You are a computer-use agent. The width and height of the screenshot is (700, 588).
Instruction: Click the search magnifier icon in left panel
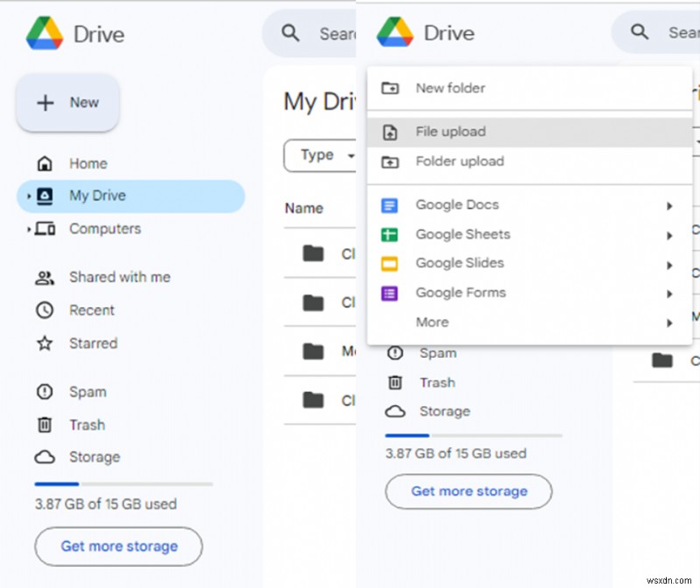[290, 33]
